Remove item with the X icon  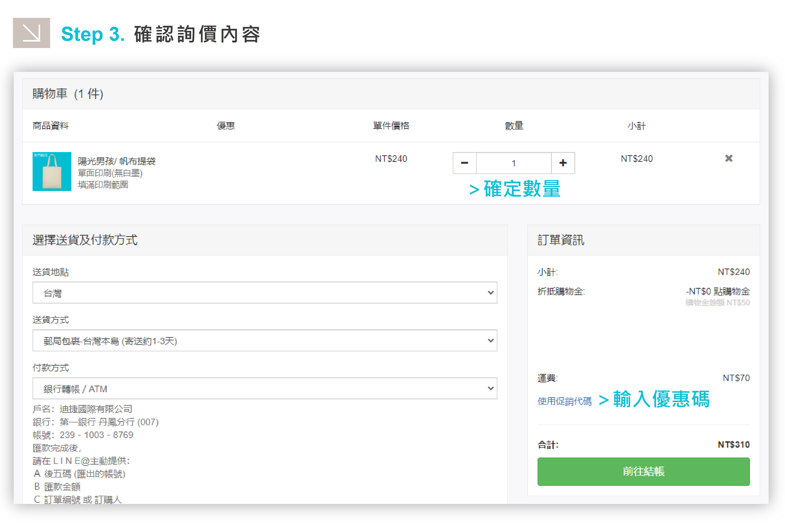pyautogui.click(x=728, y=158)
